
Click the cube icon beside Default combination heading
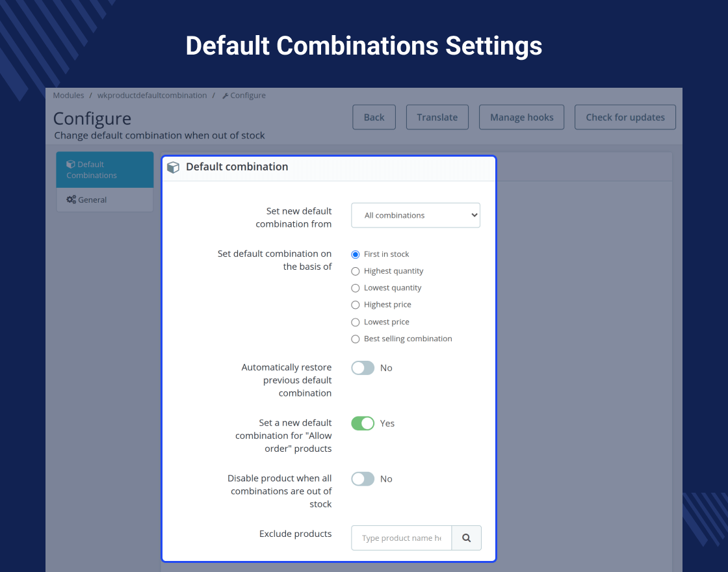(x=173, y=167)
